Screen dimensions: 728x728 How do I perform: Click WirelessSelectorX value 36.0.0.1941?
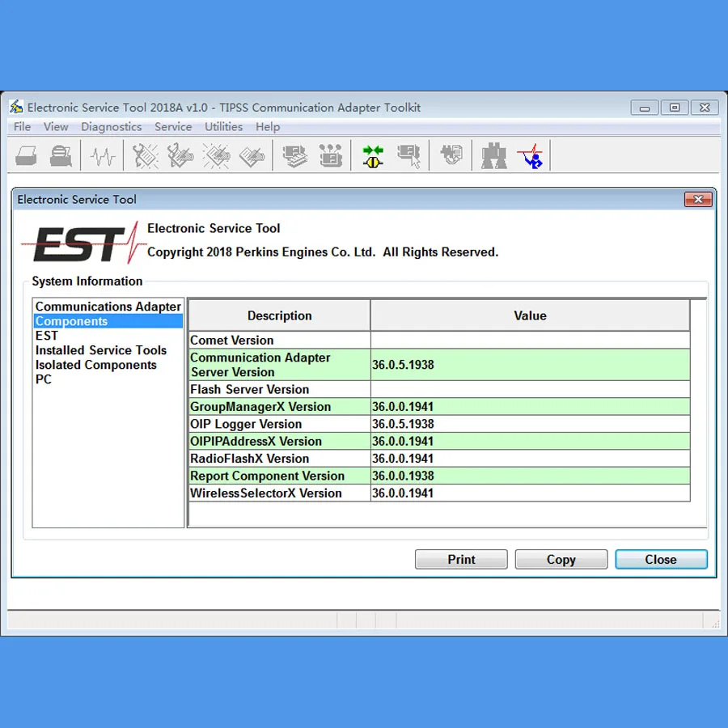coord(530,493)
